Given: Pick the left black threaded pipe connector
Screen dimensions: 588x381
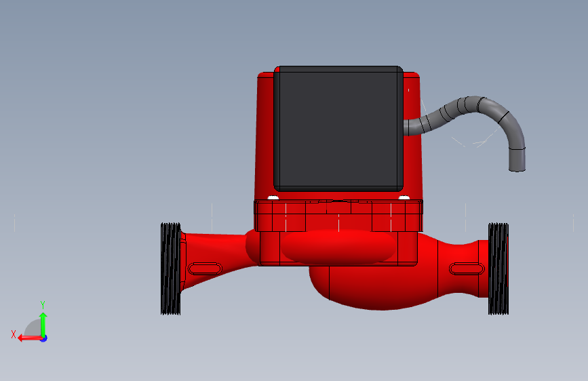Looking at the screenshot, I should 171,268.
